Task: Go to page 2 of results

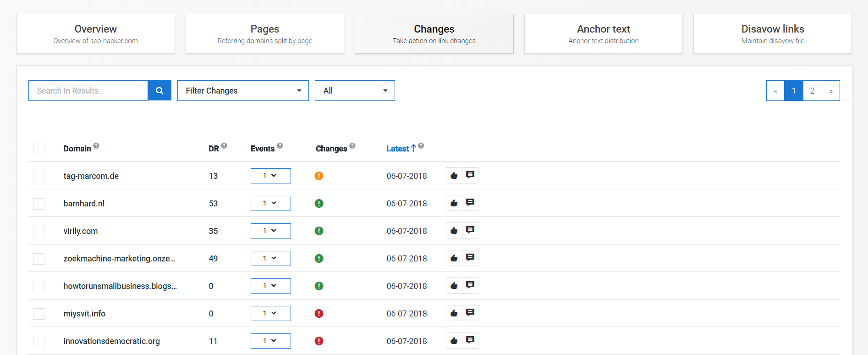Action: pos(812,91)
